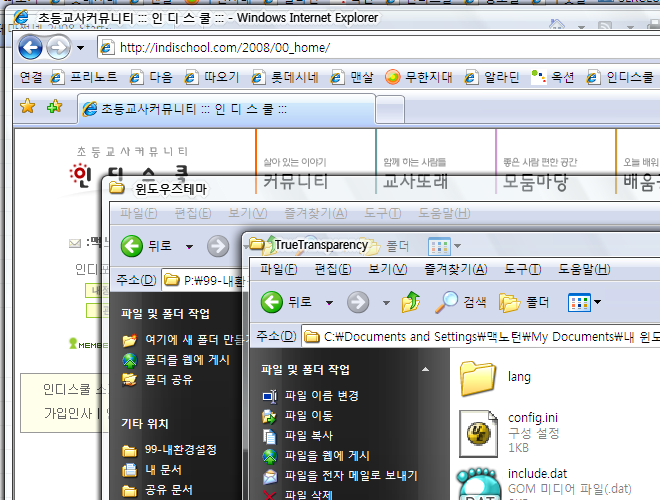The image size is (660, 500).
Task: Click the Favorites Center star icon
Action: click(28, 106)
